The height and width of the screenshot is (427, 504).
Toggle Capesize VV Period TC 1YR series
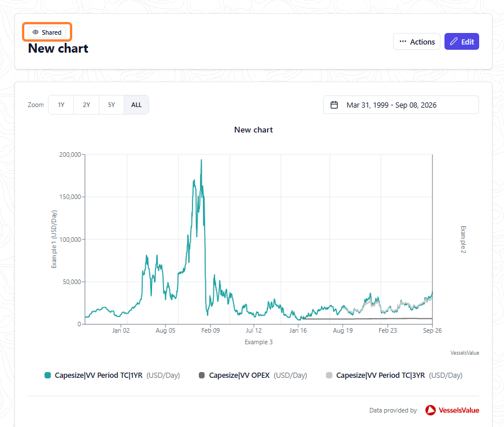pos(112,375)
